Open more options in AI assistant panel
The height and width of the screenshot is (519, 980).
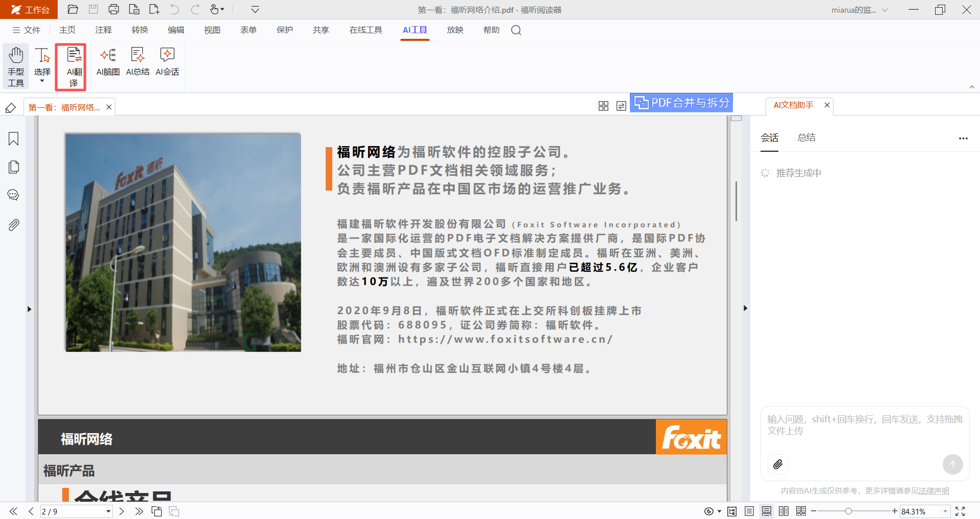(x=963, y=138)
